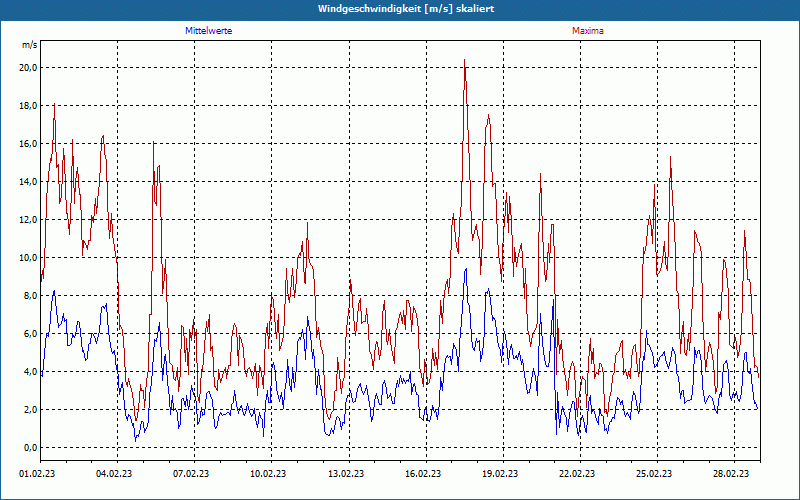Click the '2,0' y-axis value
800x500 pixels.
pyautogui.click(x=30, y=410)
